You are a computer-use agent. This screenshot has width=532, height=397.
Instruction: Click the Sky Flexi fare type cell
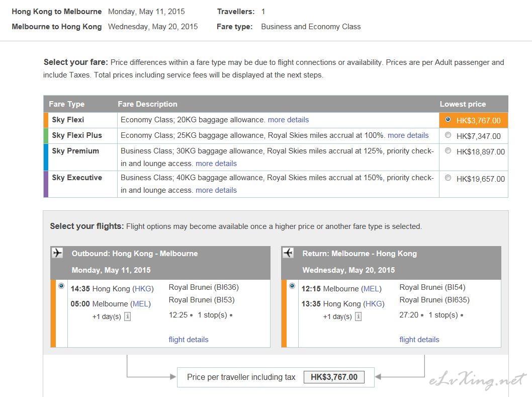click(83, 120)
